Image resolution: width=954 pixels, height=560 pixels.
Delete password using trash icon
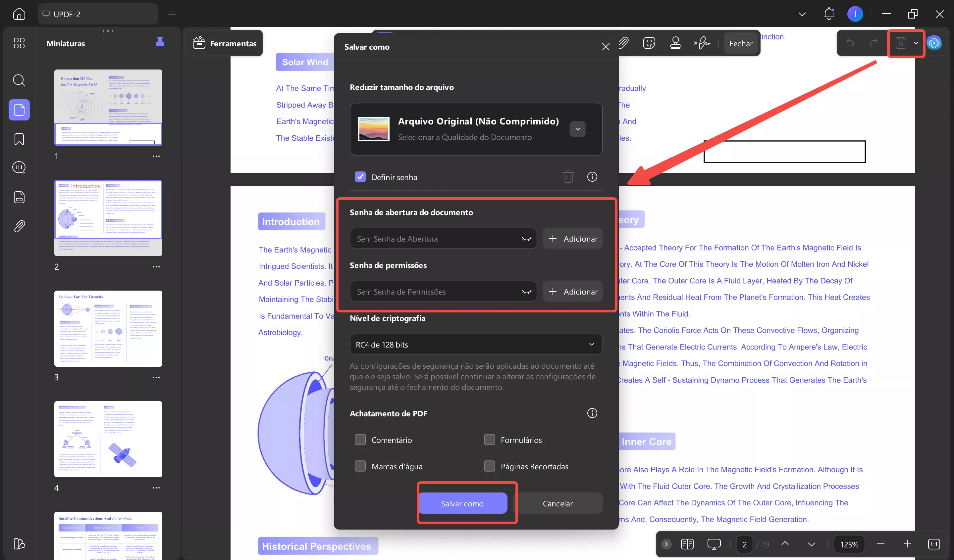[x=568, y=177]
